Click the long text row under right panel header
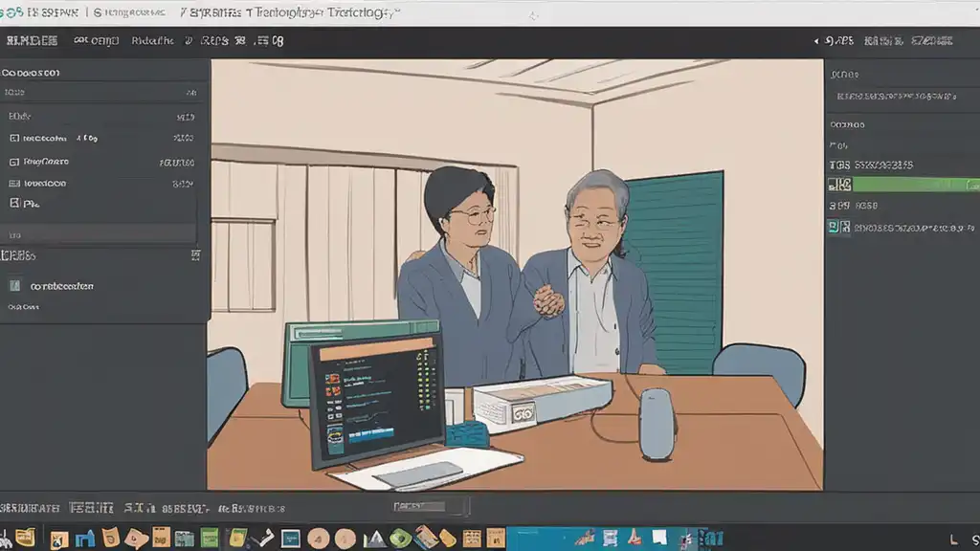Image resolution: width=980 pixels, height=551 pixels. (x=896, y=97)
